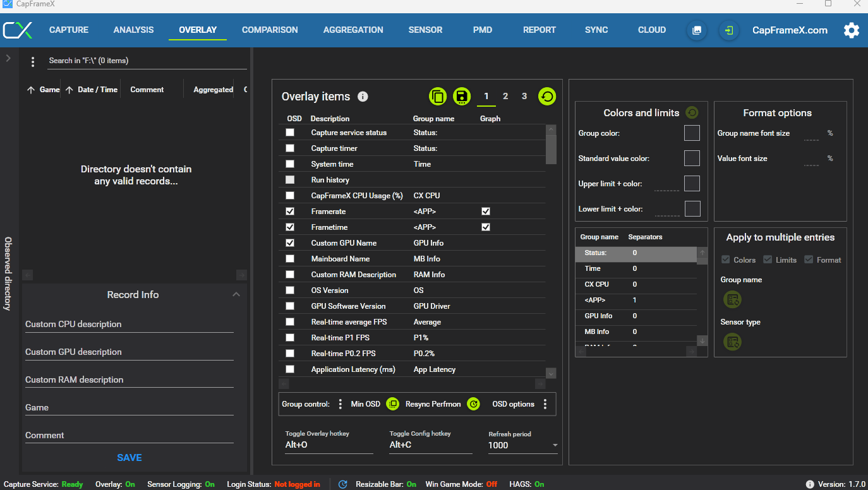Viewport: 868px width, 490px height.
Task: Select the <APP> row in separators list
Action: [636, 300]
